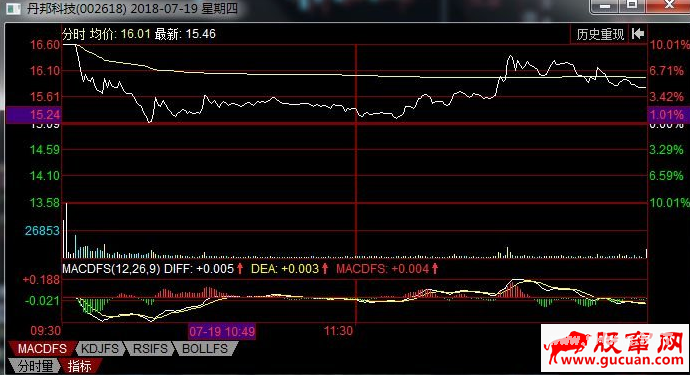Image resolution: width=690 pixels, height=375 pixels.
Task: Select the BOLLFS indicator tab
Action: click(x=205, y=349)
